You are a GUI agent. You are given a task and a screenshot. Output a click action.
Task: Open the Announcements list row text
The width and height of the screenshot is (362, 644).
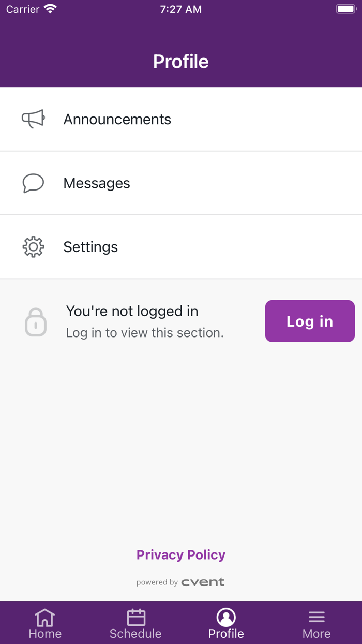(x=117, y=119)
